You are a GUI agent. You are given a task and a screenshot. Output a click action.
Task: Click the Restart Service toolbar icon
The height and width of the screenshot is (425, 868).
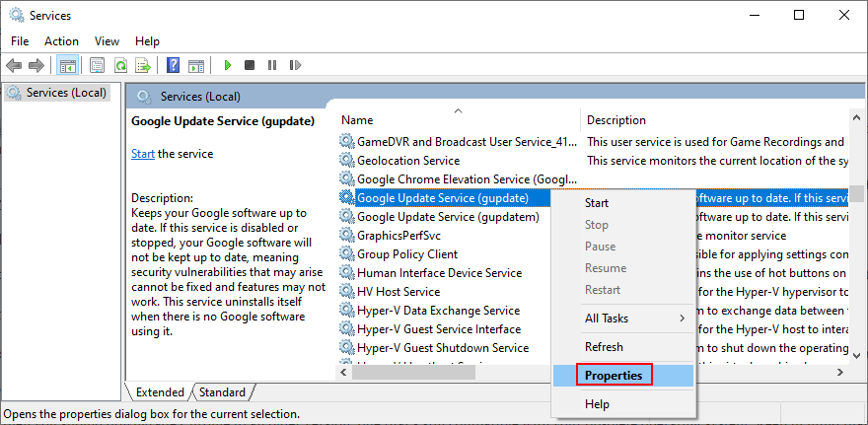pyautogui.click(x=295, y=65)
